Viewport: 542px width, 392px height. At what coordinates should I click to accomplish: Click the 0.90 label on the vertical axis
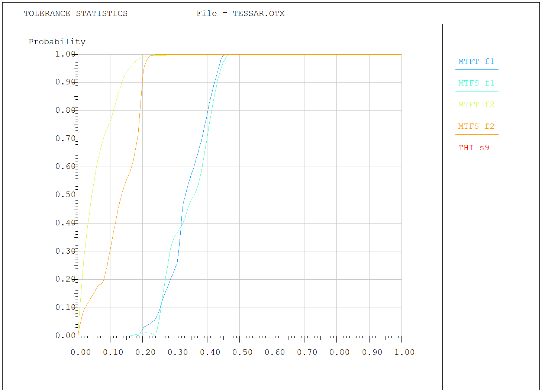(x=65, y=82)
